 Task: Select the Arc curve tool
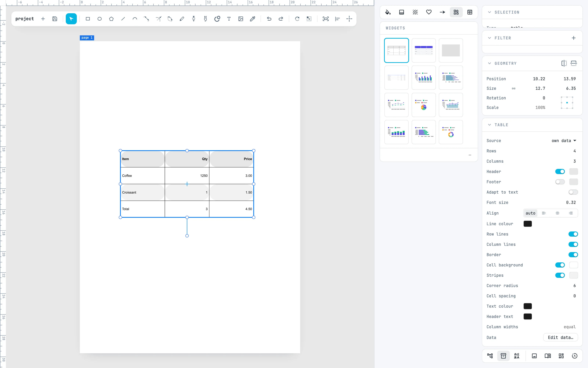[x=135, y=19]
